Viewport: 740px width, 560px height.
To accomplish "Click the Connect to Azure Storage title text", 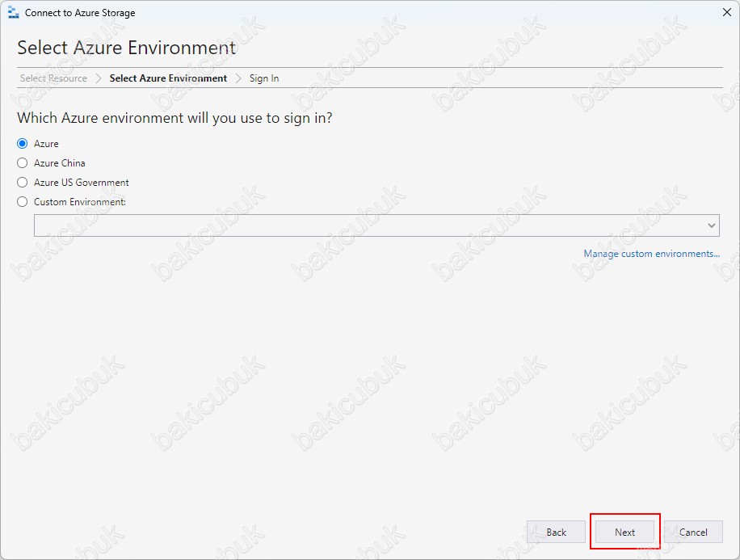I will [x=80, y=13].
